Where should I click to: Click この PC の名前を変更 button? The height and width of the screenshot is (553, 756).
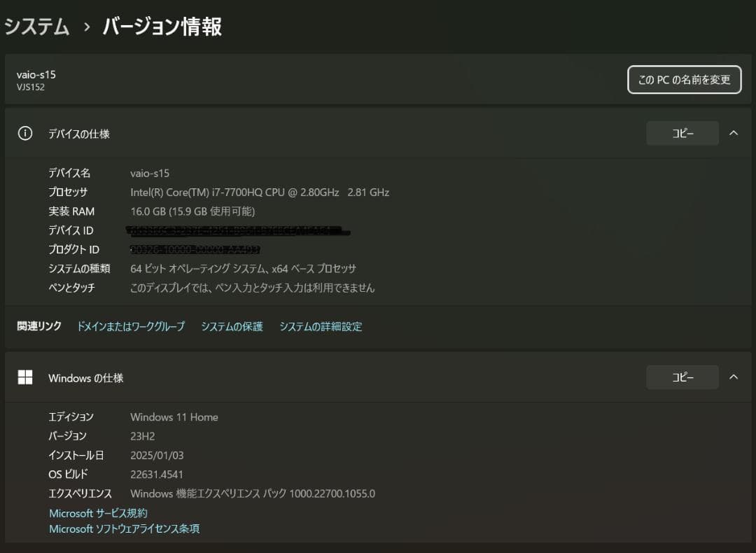click(x=684, y=80)
